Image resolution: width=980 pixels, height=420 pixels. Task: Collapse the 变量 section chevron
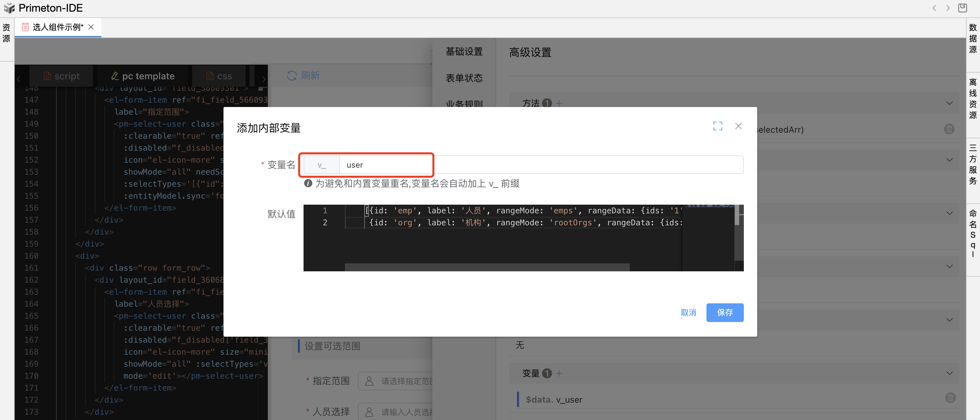click(949, 373)
